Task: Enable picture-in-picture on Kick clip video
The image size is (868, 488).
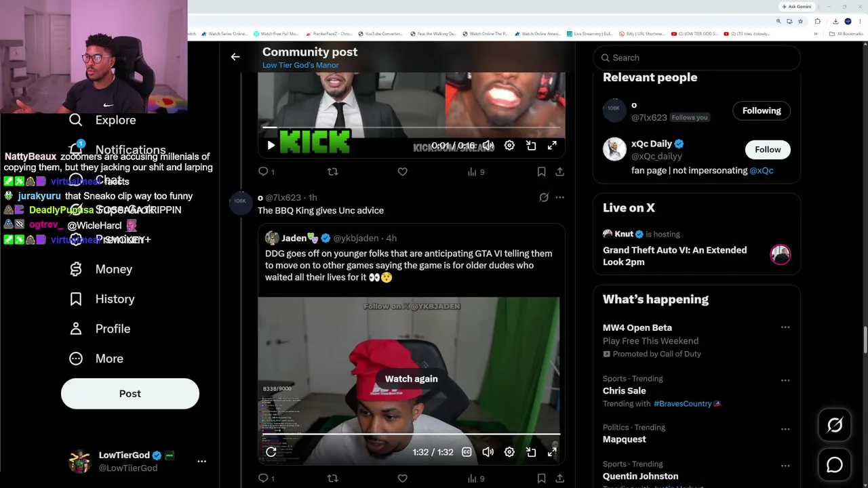Action: click(531, 145)
